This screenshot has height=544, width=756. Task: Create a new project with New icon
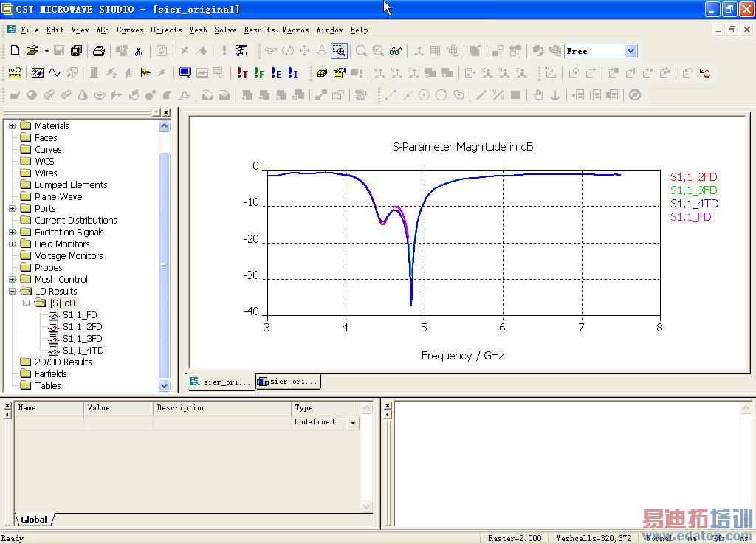tap(15, 51)
